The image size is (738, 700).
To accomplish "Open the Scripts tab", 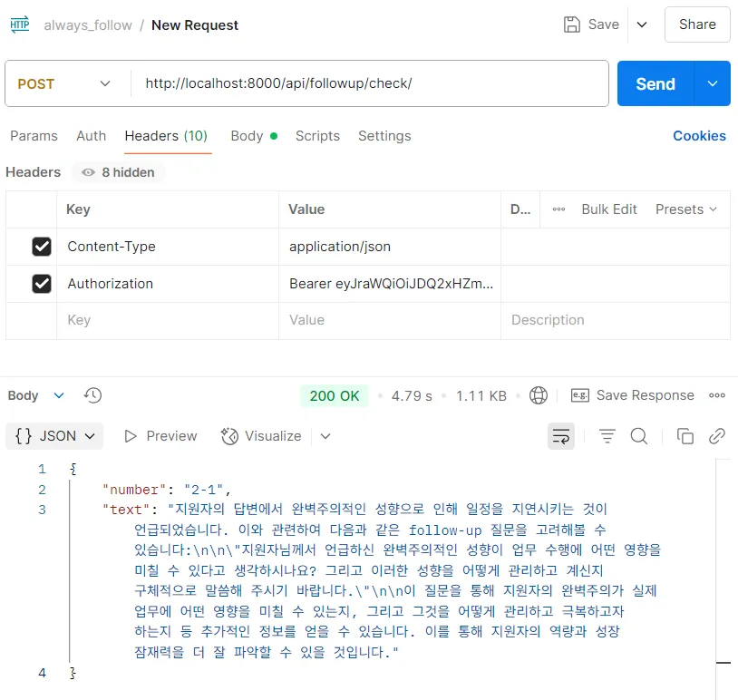I will tap(317, 136).
